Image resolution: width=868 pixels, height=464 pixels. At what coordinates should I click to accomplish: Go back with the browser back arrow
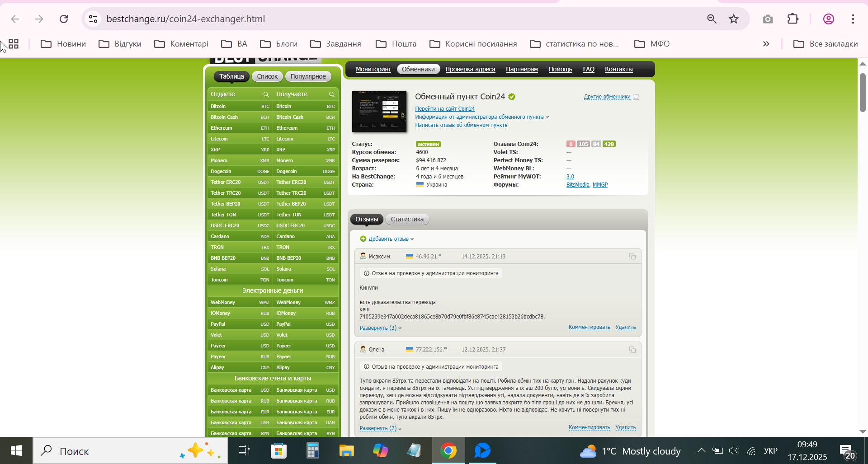pyautogui.click(x=15, y=19)
